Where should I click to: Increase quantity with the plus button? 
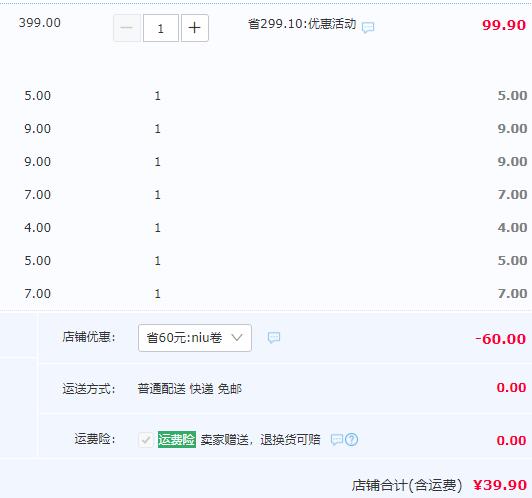(195, 28)
